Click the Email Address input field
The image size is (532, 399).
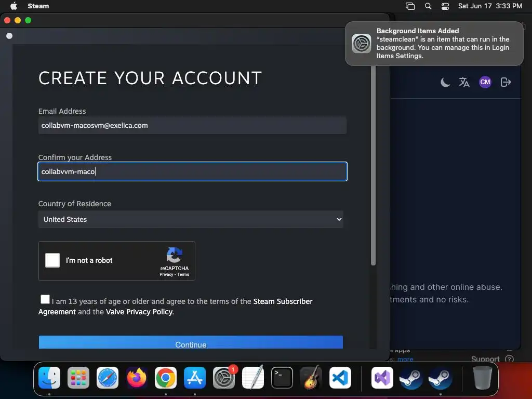[192, 125]
